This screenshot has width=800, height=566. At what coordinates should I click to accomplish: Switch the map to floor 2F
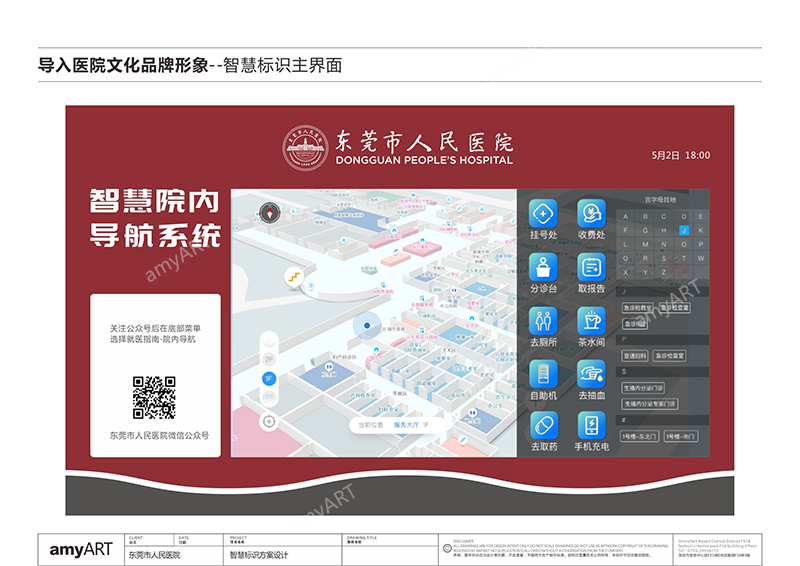click(269, 359)
